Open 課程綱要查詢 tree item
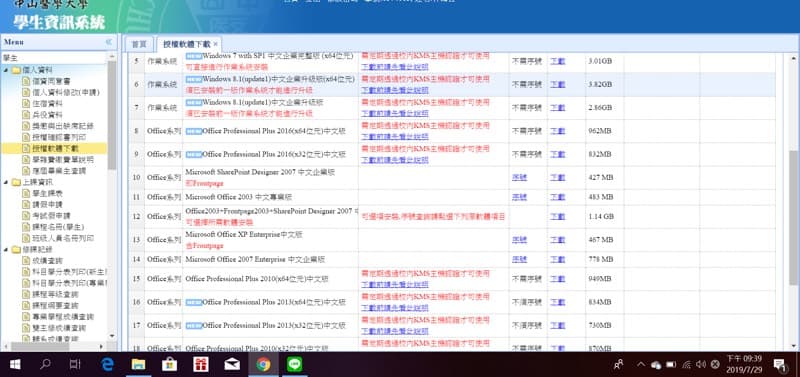800x377 pixels. (x=55, y=306)
